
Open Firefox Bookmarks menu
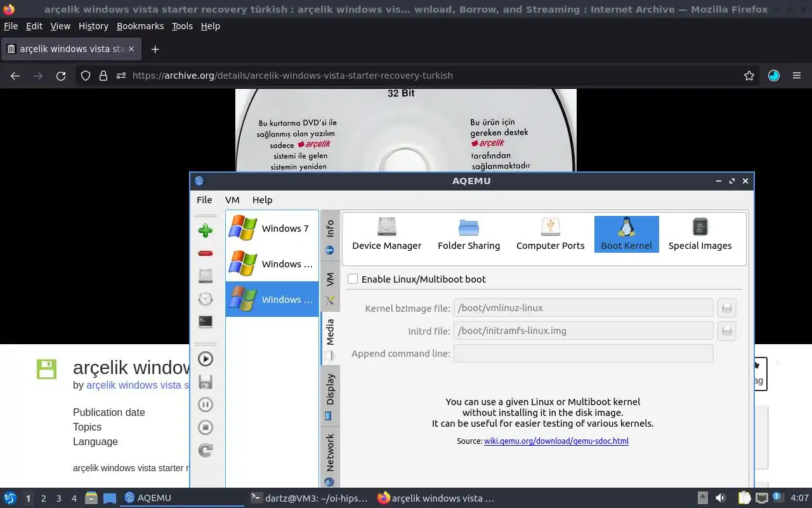click(140, 26)
